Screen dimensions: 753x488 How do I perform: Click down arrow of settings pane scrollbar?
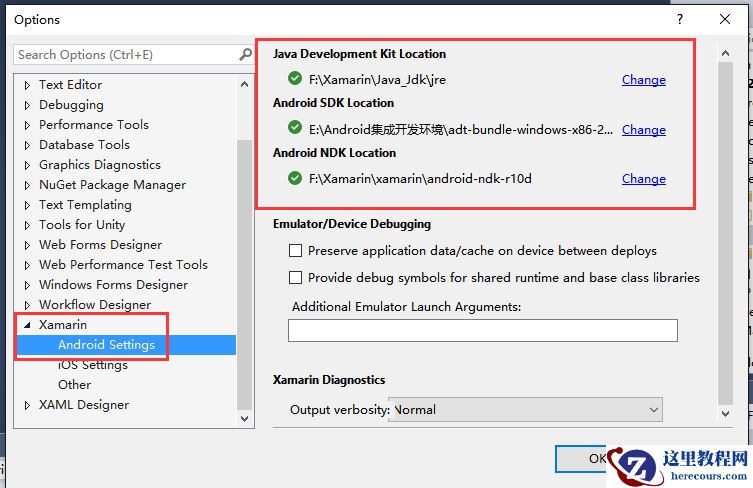point(725,413)
